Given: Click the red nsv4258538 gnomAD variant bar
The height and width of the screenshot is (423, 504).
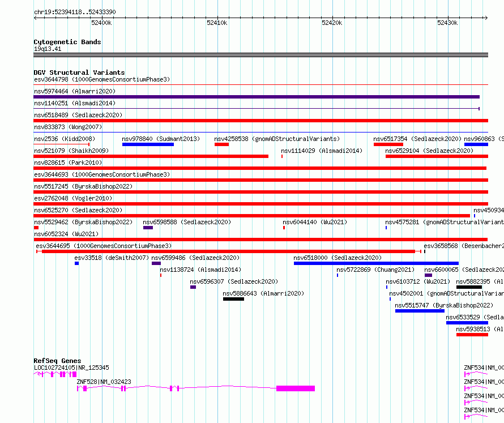Looking at the screenshot, I should [x=222, y=144].
